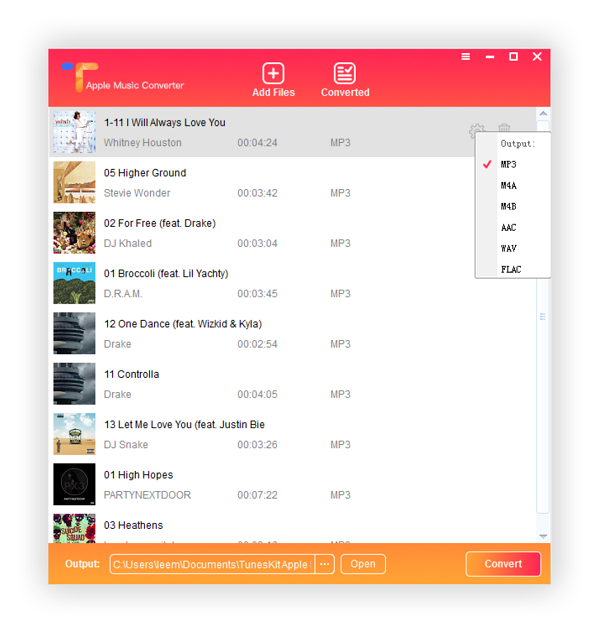Screen dimensions: 600x632
Task: Click the scrollbar down arrow
Action: coord(543,536)
